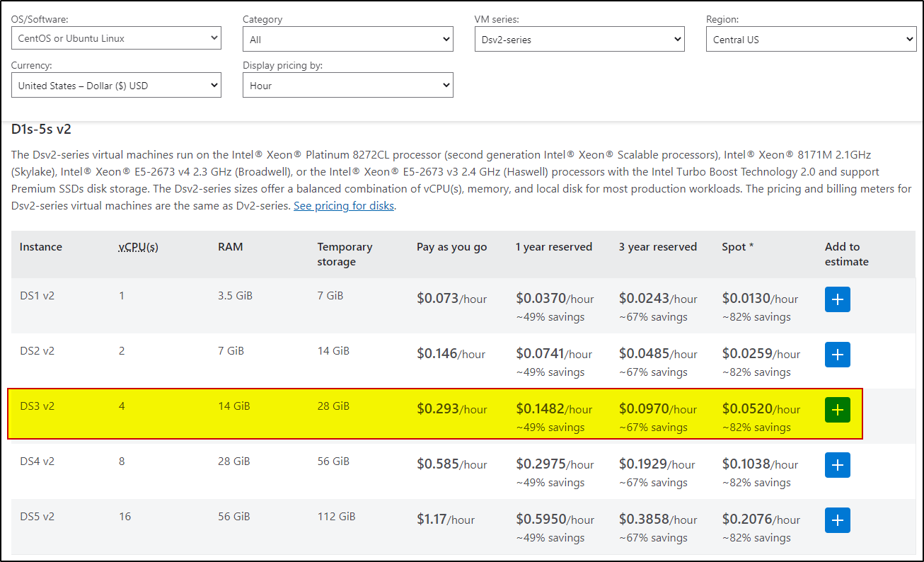The width and height of the screenshot is (924, 562).
Task: Click the DS5 v2 instance name
Action: point(37,517)
